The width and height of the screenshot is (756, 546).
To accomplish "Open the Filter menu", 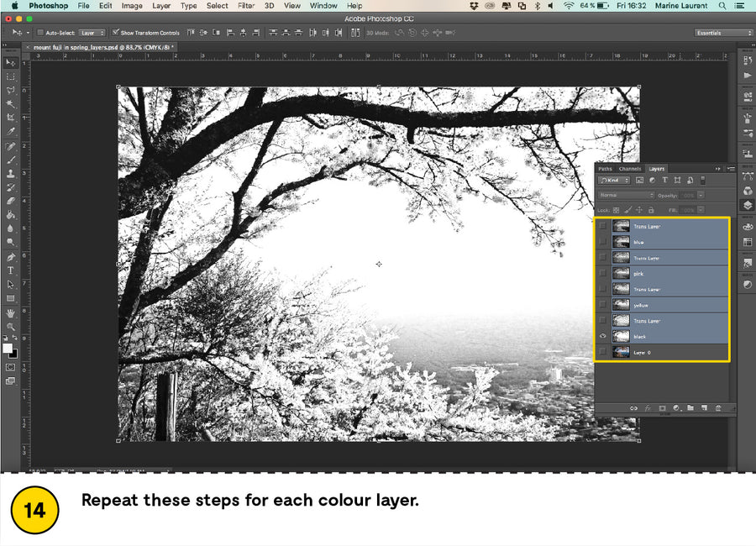I will (246, 6).
